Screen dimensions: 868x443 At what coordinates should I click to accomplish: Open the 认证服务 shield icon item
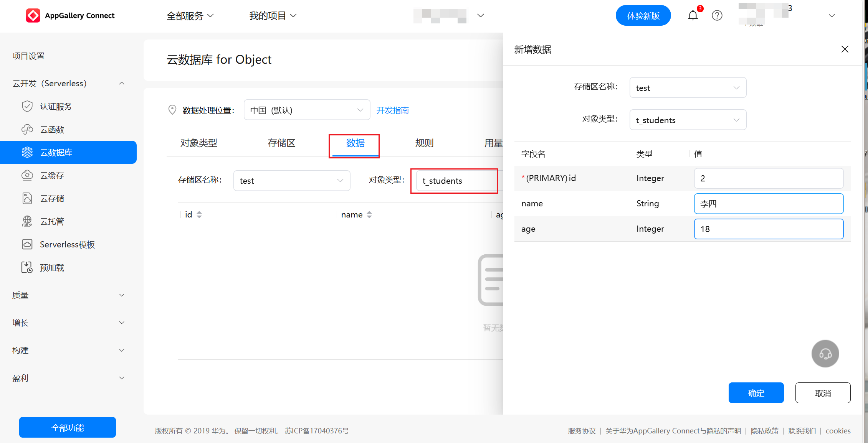coord(27,106)
